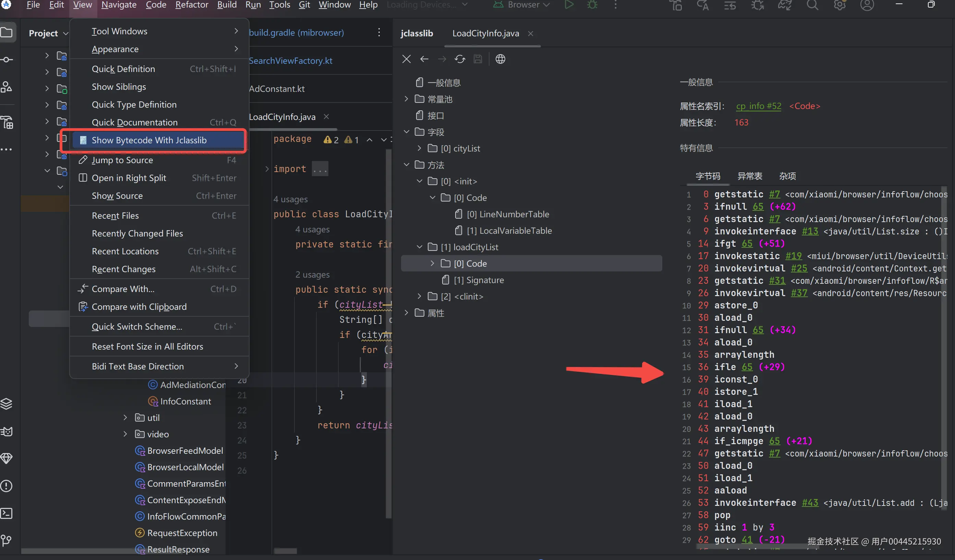This screenshot has width=955, height=560.
Task: Open the IDE settings gear icon
Action: coord(839,5)
